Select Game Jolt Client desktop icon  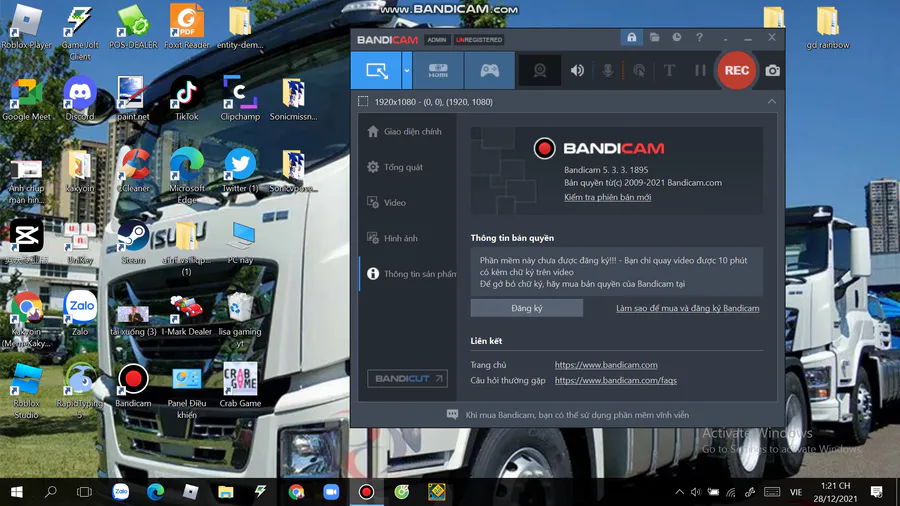coord(80,32)
